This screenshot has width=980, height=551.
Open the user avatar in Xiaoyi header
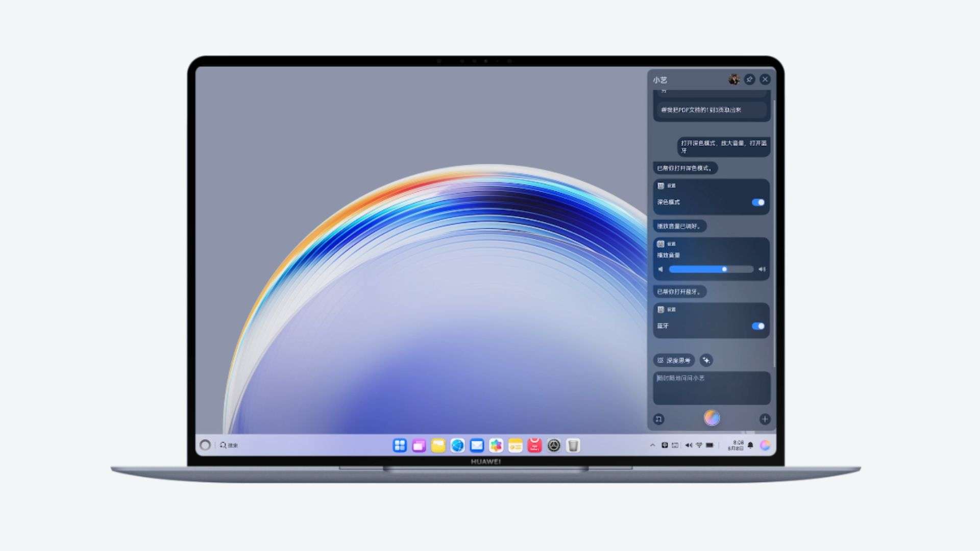tap(734, 80)
